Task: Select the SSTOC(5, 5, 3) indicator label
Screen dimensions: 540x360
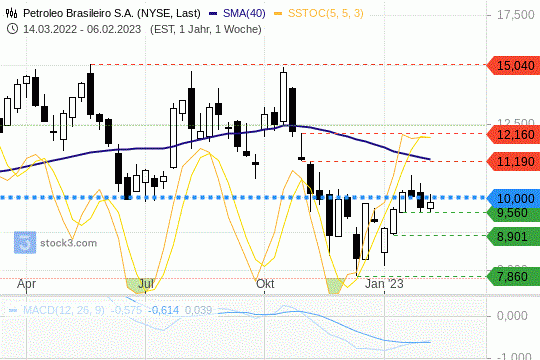Action: (325, 13)
